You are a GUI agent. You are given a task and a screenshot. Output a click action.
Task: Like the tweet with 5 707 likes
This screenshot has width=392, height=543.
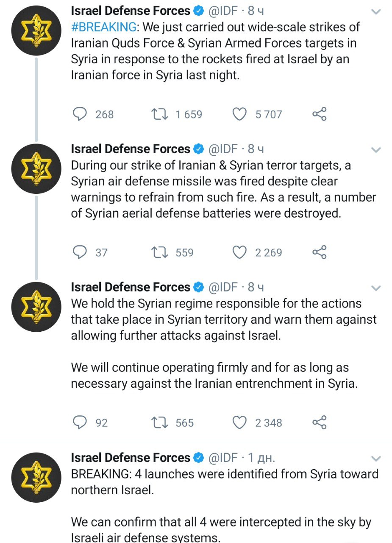[x=240, y=114]
